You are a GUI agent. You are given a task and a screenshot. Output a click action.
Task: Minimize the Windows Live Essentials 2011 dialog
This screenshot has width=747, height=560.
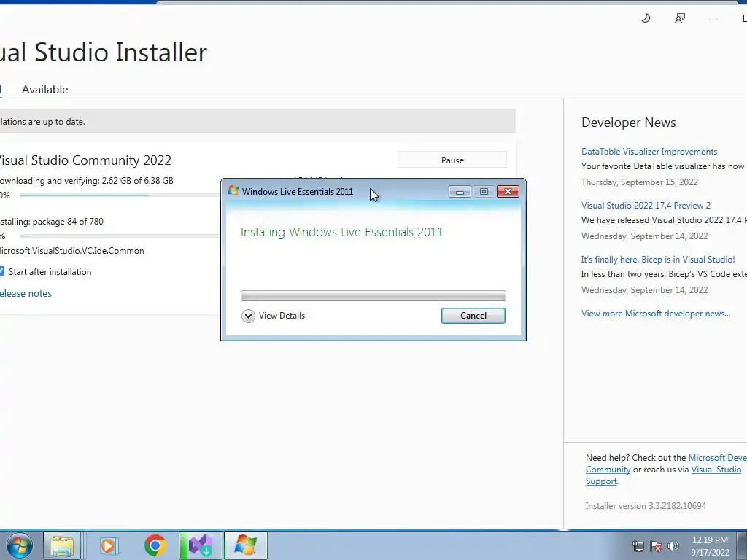coord(460,192)
